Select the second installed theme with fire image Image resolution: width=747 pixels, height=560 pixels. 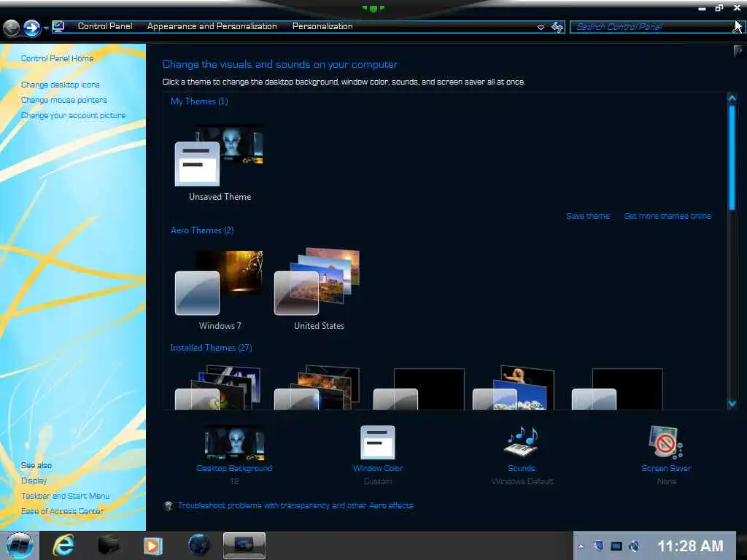[x=317, y=388]
